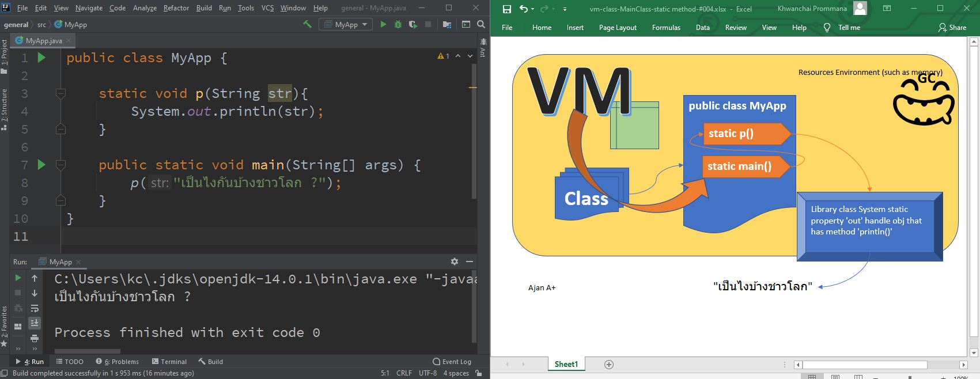Select Sheet1 tab in Excel
Image resolution: width=980 pixels, height=379 pixels.
pyautogui.click(x=566, y=364)
